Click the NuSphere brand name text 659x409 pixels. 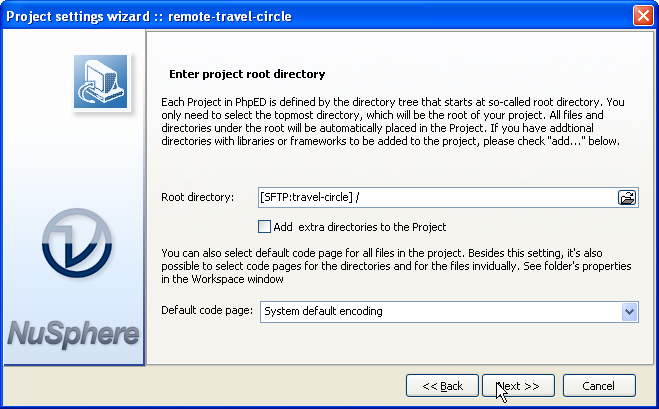click(x=73, y=333)
